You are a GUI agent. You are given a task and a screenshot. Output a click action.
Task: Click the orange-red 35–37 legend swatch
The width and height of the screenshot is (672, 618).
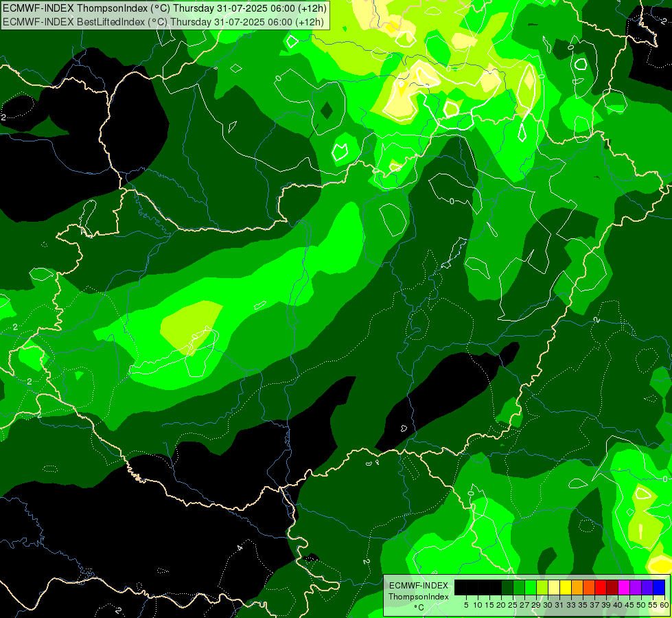pos(589,587)
